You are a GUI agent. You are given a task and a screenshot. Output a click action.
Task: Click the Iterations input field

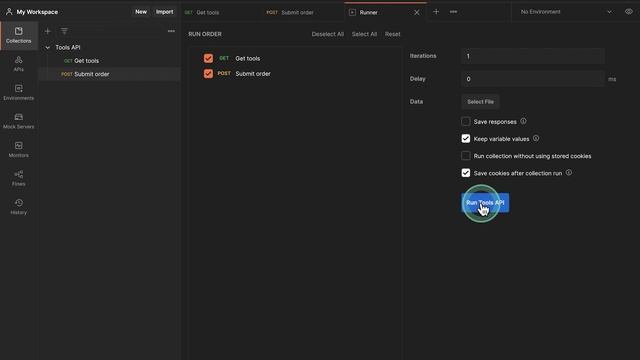click(x=533, y=56)
